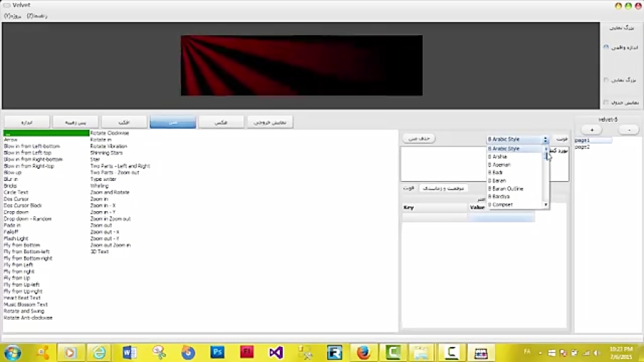Add a new page with plus button
The width and height of the screenshot is (644, 362).
tap(591, 130)
